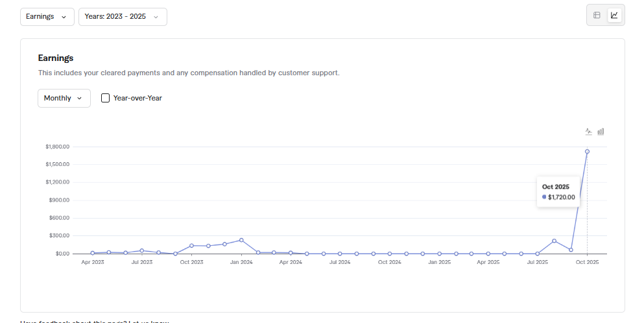Select the chart view icon

(x=614, y=15)
